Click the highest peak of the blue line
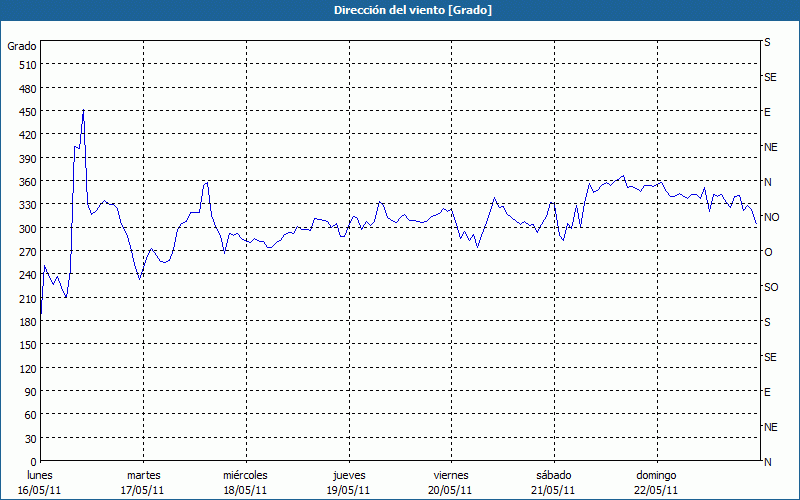The width and height of the screenshot is (800, 500). [x=83, y=110]
